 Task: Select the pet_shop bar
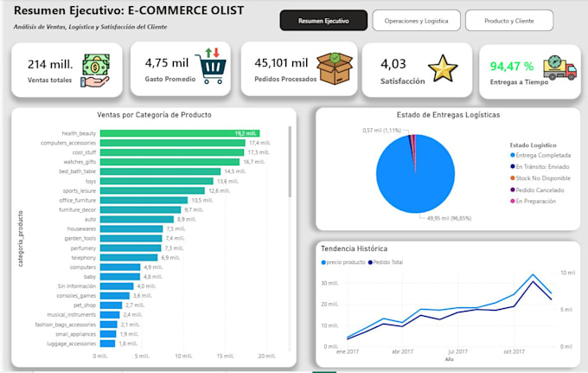(111, 305)
